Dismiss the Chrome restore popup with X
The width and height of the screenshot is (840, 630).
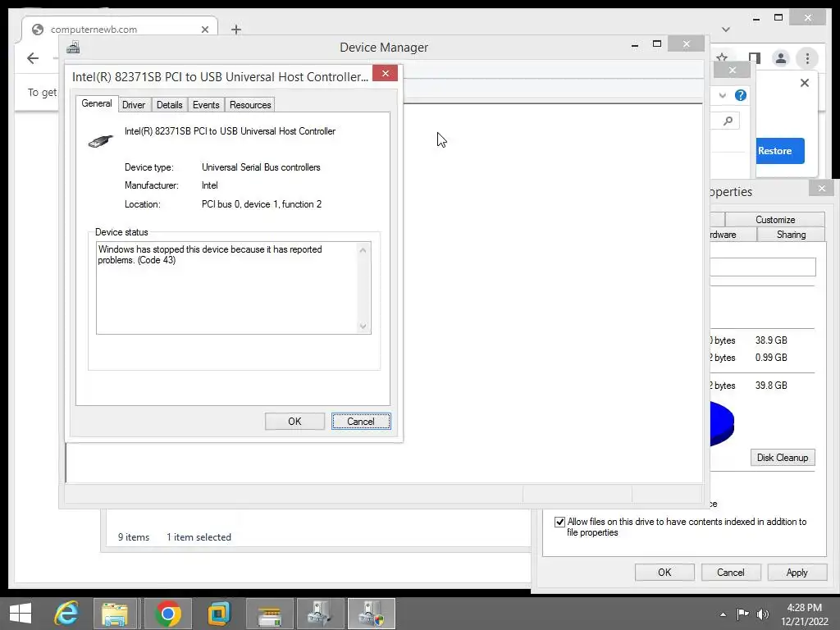point(804,83)
